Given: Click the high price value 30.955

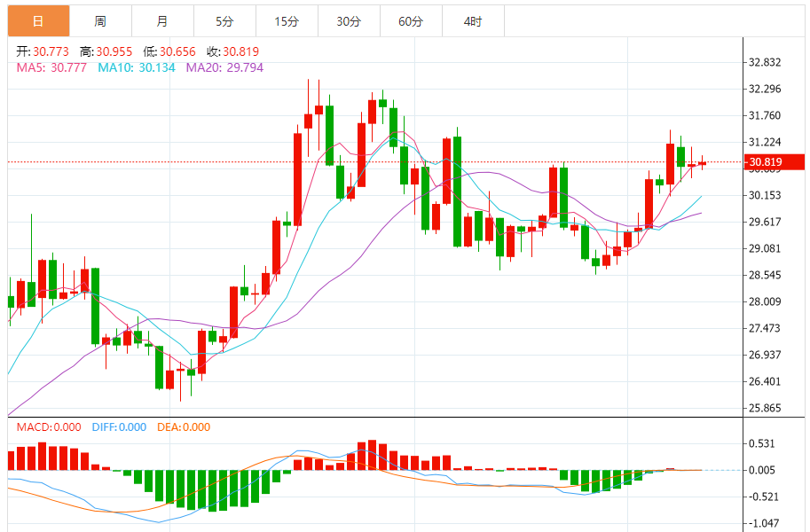Looking at the screenshot, I should [x=114, y=51].
